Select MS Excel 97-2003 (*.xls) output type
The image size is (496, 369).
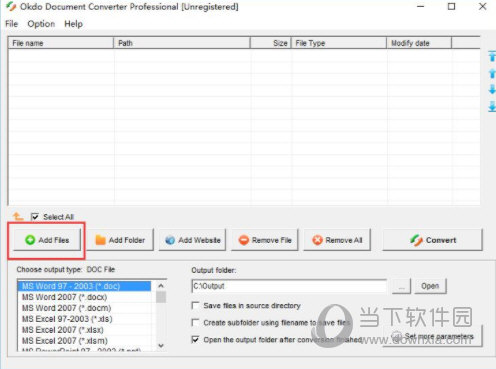(84, 319)
